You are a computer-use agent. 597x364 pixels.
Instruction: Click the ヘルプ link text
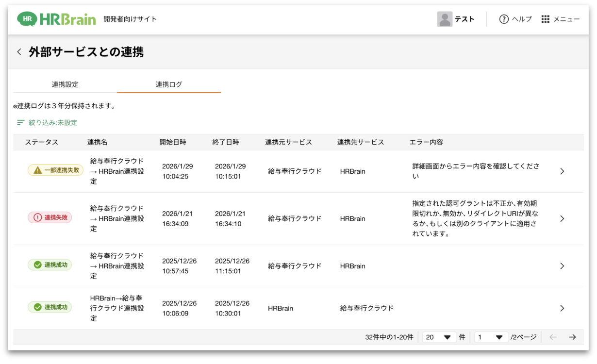pos(522,19)
